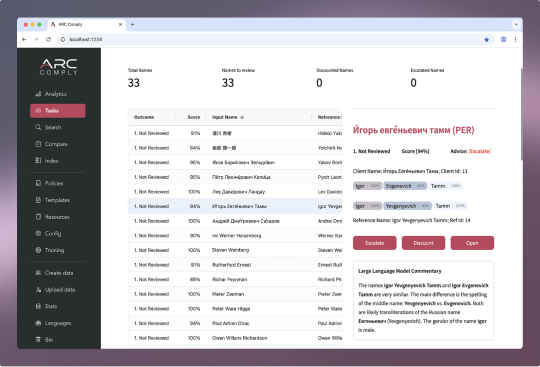The width and height of the screenshot is (540, 367).
Task: Click the Total Names count 33
Action: 134,83
